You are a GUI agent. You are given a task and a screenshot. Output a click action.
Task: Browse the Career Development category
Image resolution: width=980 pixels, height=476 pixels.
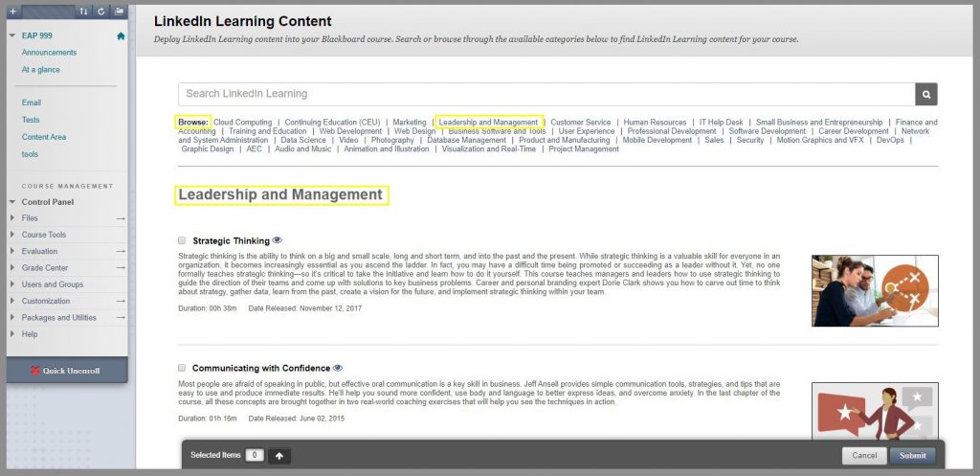pyautogui.click(x=853, y=131)
